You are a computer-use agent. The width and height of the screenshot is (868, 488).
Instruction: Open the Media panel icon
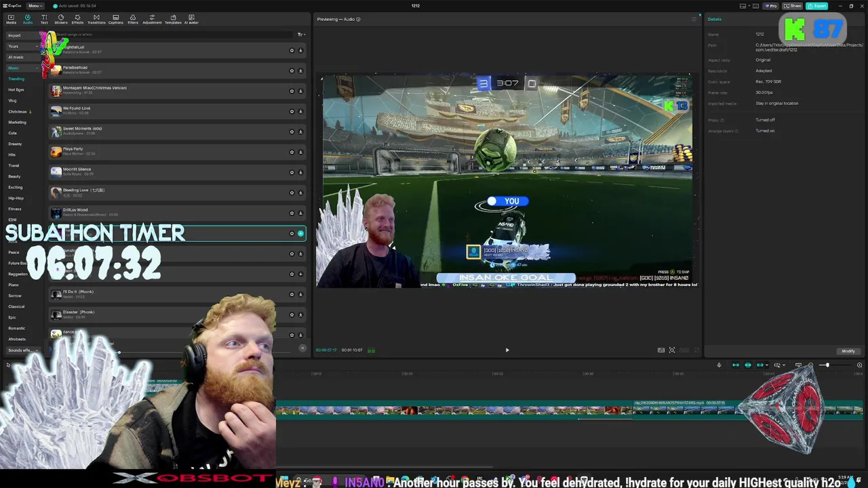point(11,19)
